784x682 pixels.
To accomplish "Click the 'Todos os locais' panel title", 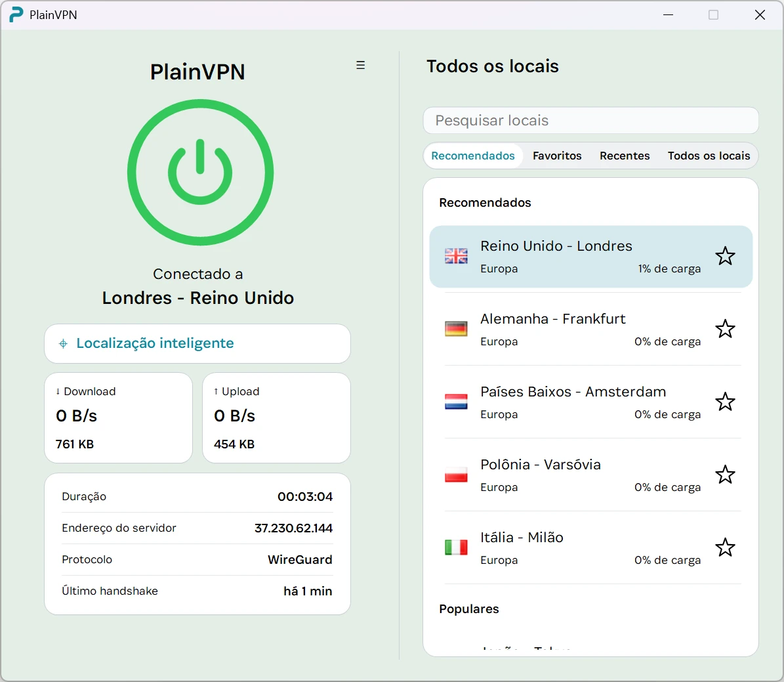I will [493, 66].
